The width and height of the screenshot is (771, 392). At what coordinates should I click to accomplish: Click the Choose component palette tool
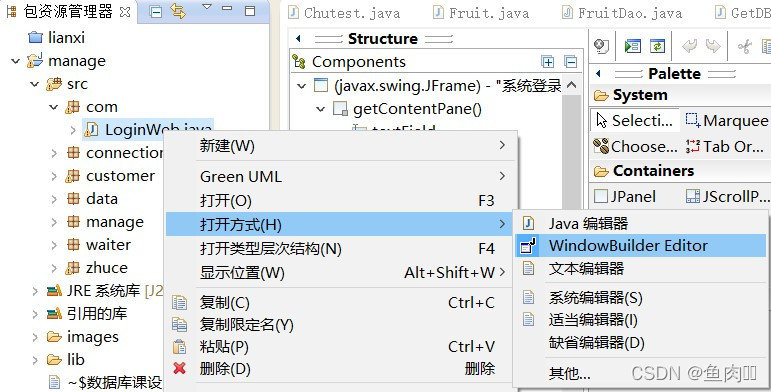[635, 147]
